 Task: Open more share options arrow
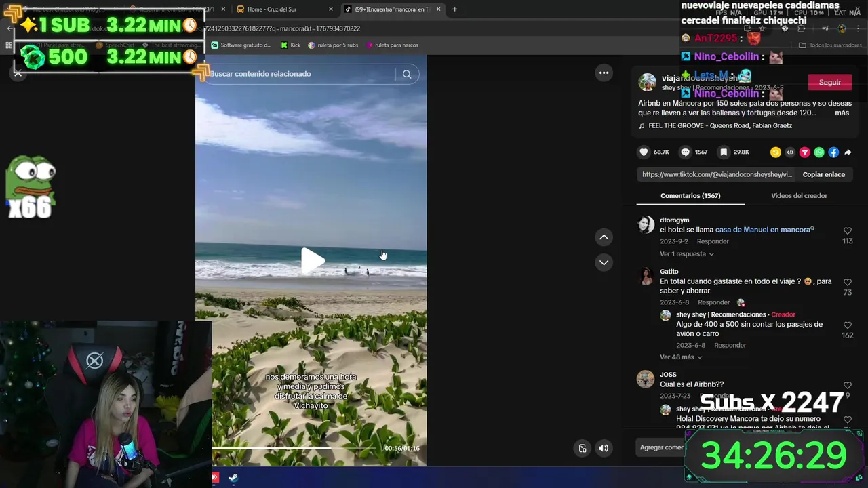(x=848, y=152)
